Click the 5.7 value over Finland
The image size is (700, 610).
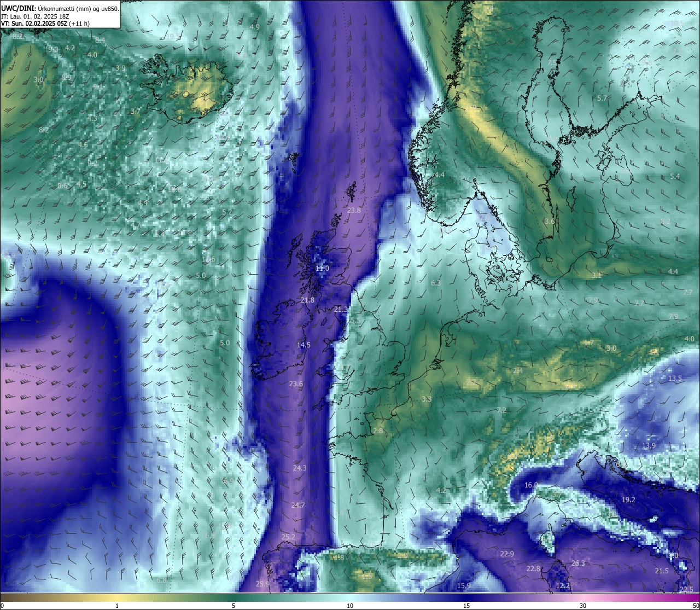coord(602,98)
